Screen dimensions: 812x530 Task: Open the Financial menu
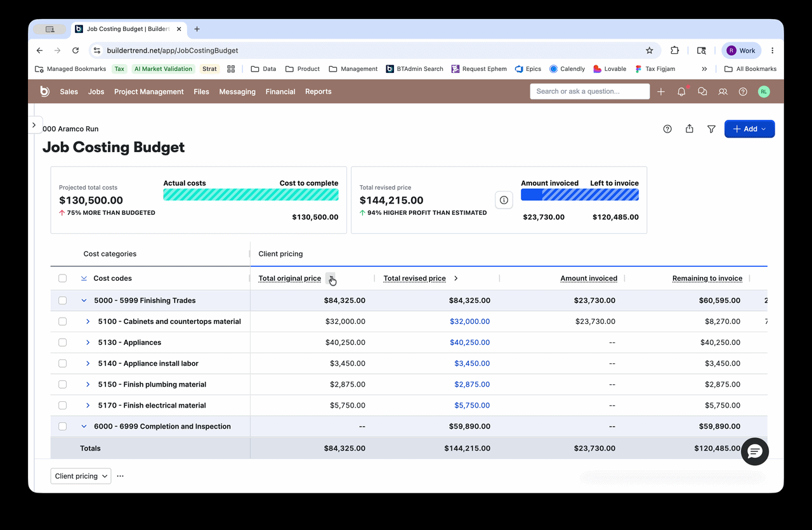(x=280, y=92)
